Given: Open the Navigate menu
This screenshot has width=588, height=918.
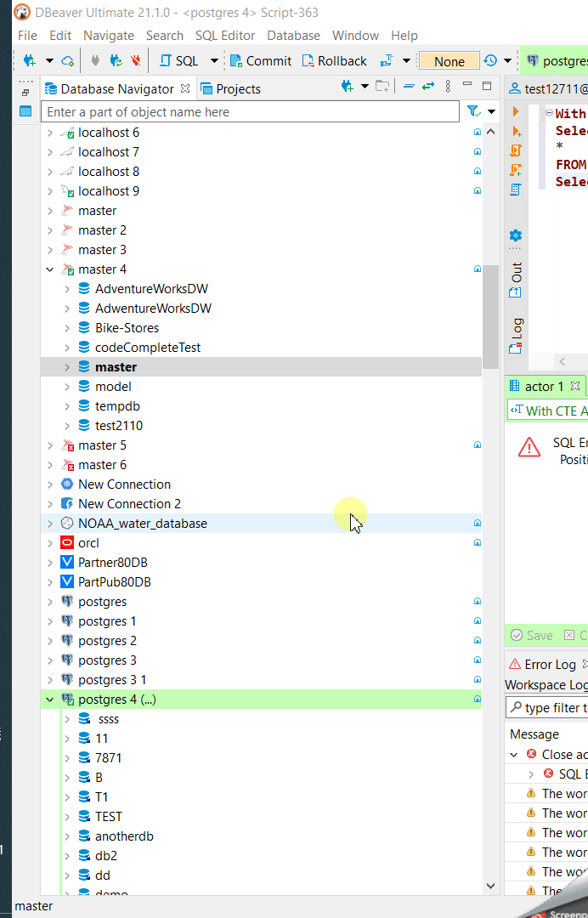Looking at the screenshot, I should coord(109,35).
